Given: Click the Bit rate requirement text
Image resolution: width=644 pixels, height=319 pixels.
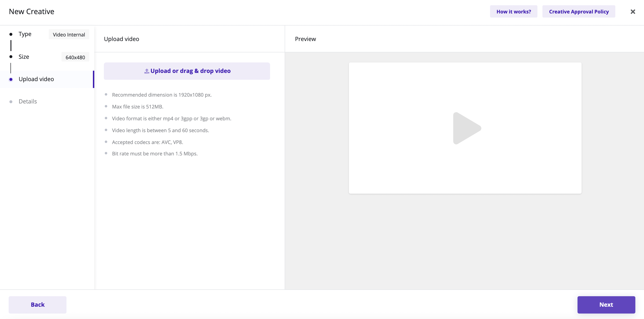Looking at the screenshot, I should click(x=155, y=154).
